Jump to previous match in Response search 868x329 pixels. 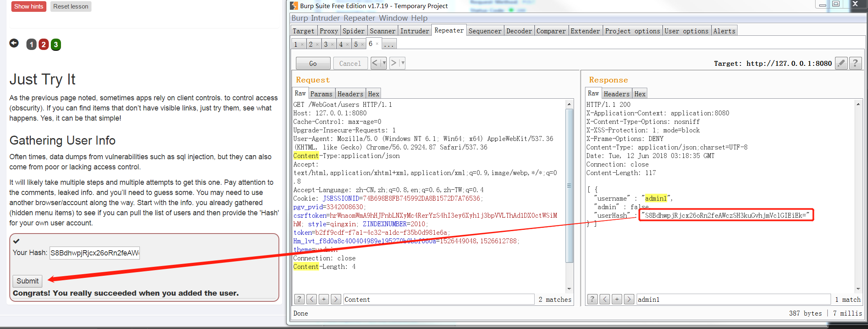point(605,299)
